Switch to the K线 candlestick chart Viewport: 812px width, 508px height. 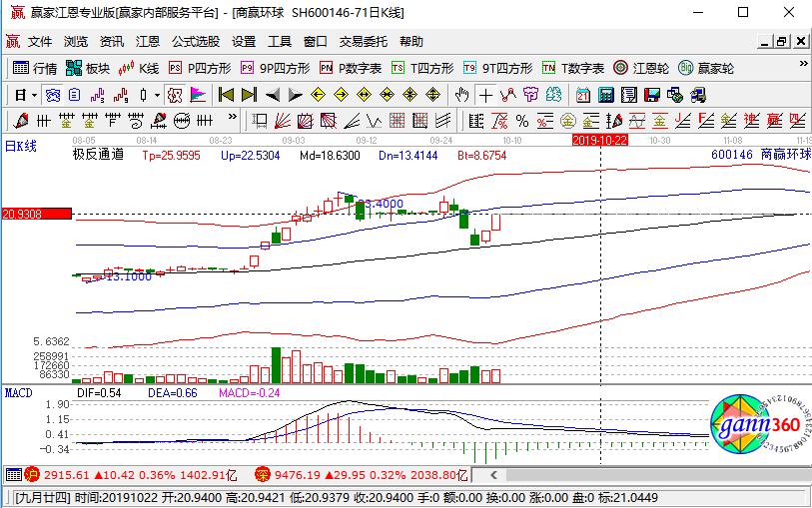pyautogui.click(x=138, y=68)
